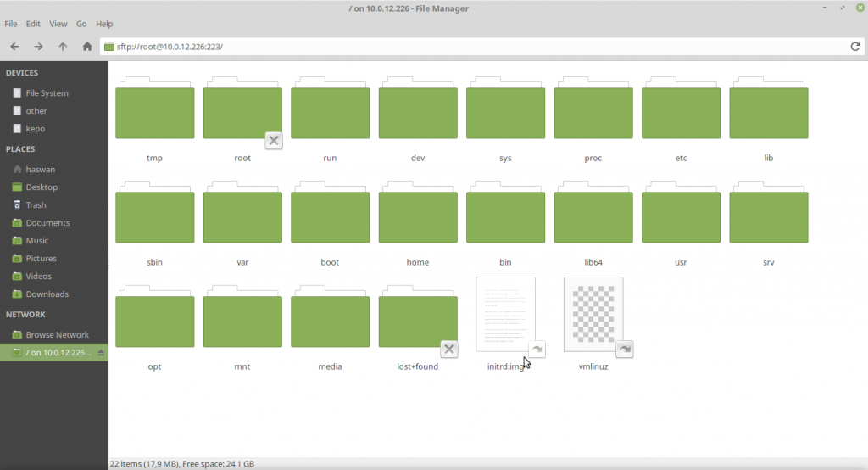Open Music in the Places sidebar

pos(53,241)
